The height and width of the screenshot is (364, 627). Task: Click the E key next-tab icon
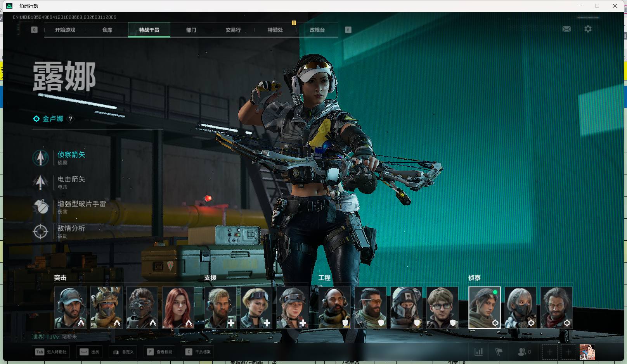point(348,30)
